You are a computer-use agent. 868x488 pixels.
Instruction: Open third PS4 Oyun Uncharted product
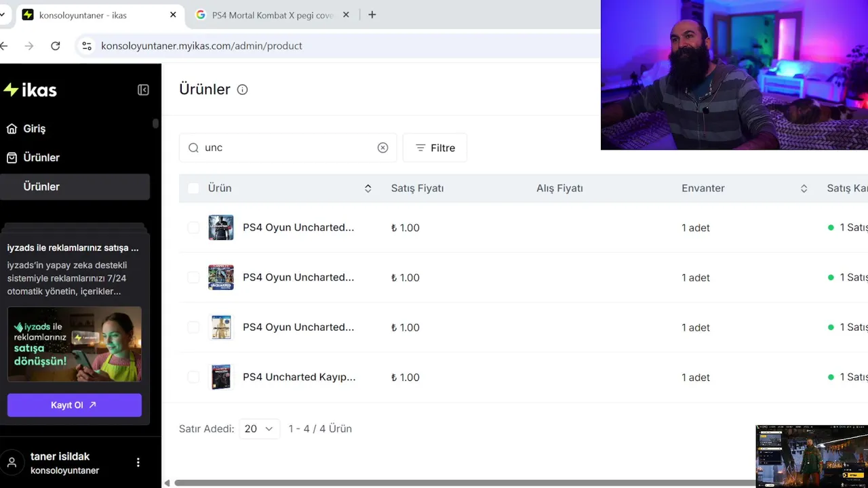coord(298,327)
